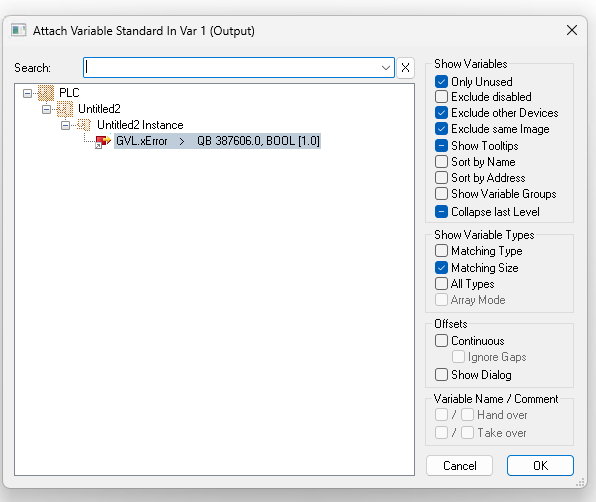Viewport: 596px width, 502px height.
Task: Toggle Continuous offsets checkbox
Action: tap(441, 340)
